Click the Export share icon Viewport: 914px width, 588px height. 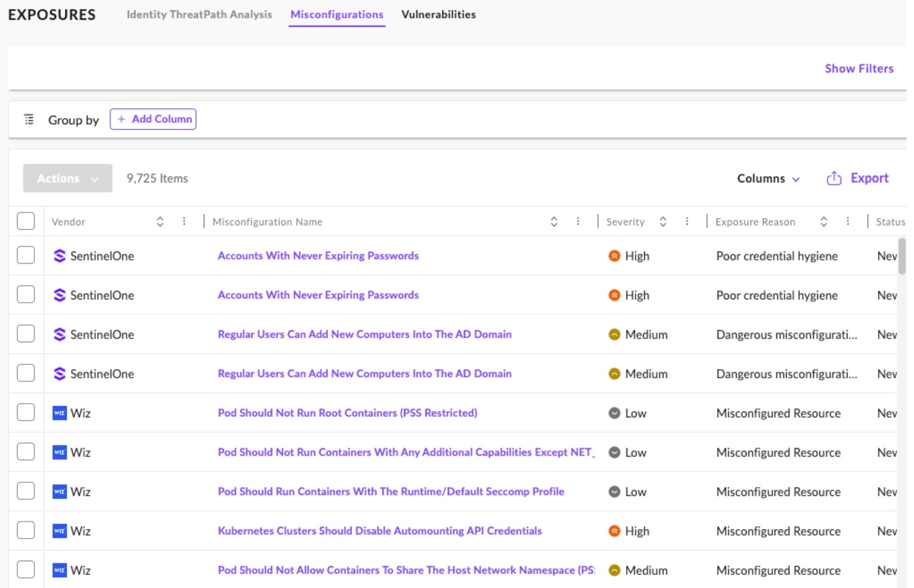point(834,178)
